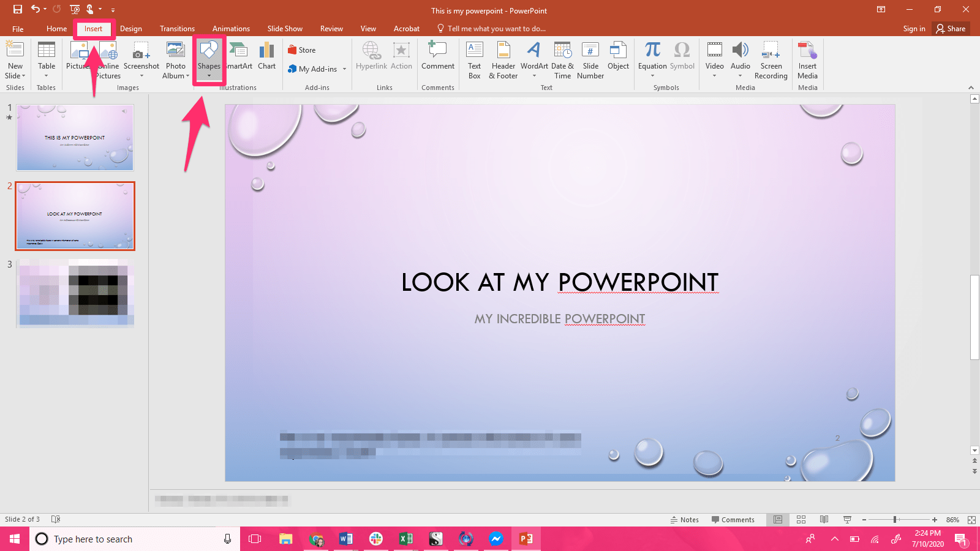Open the Transitions tab
The height and width of the screenshot is (551, 980).
tap(177, 29)
